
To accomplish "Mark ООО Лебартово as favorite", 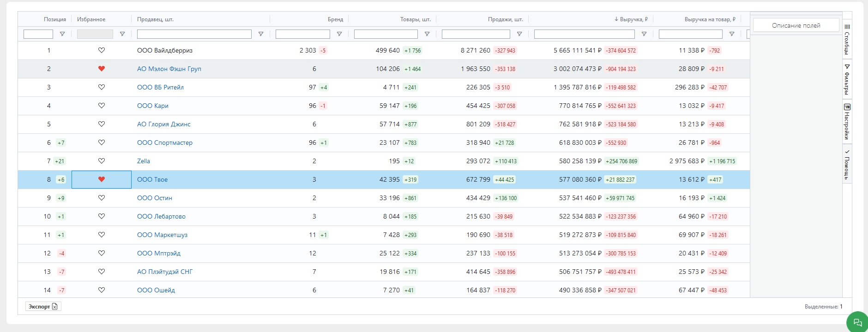I will pyautogui.click(x=102, y=216).
